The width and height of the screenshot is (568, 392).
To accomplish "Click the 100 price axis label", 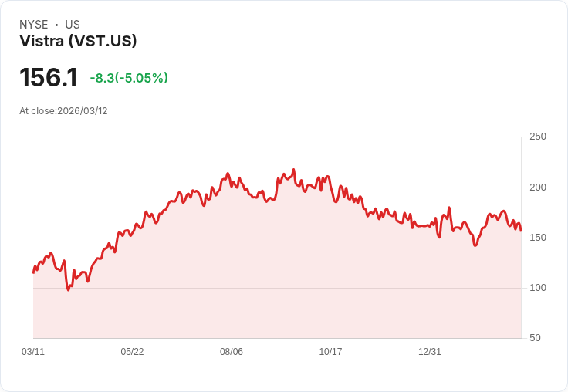I will (x=538, y=288).
